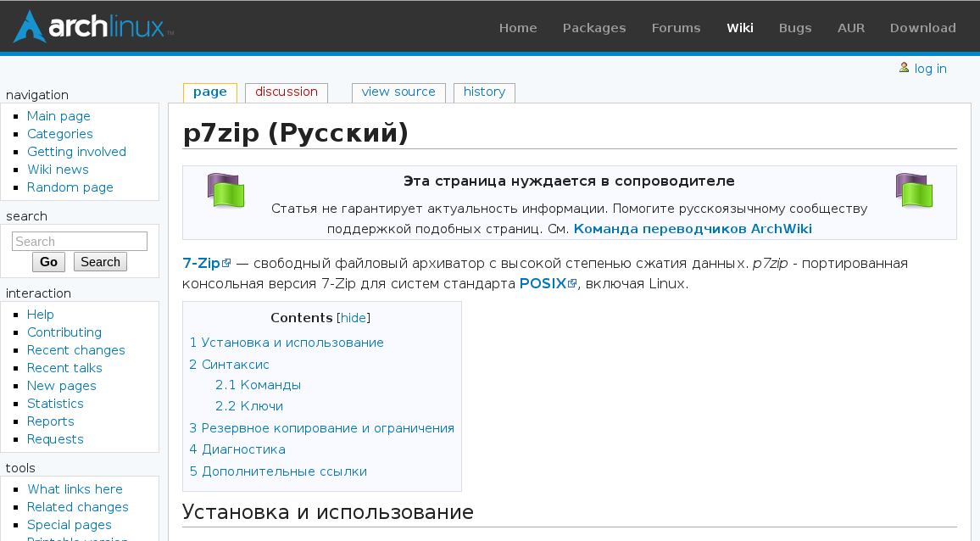The image size is (980, 541).
Task: Go to a Random page
Action: click(70, 187)
